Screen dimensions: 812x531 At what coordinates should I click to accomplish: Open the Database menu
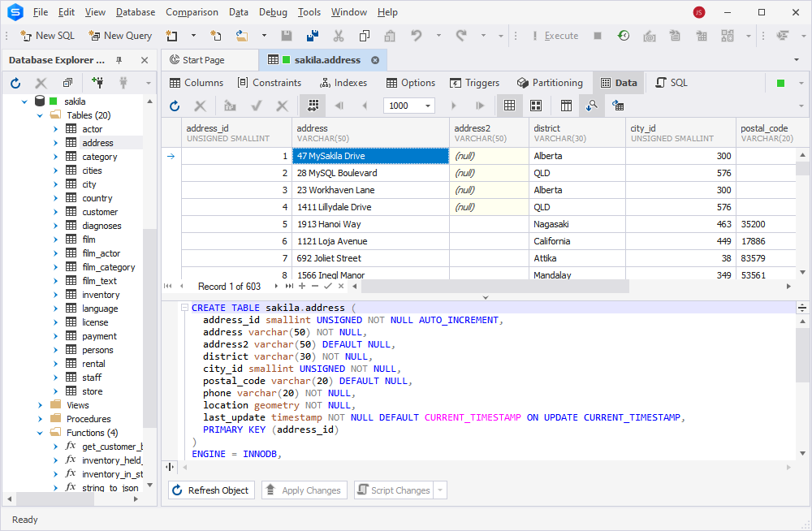tap(135, 12)
